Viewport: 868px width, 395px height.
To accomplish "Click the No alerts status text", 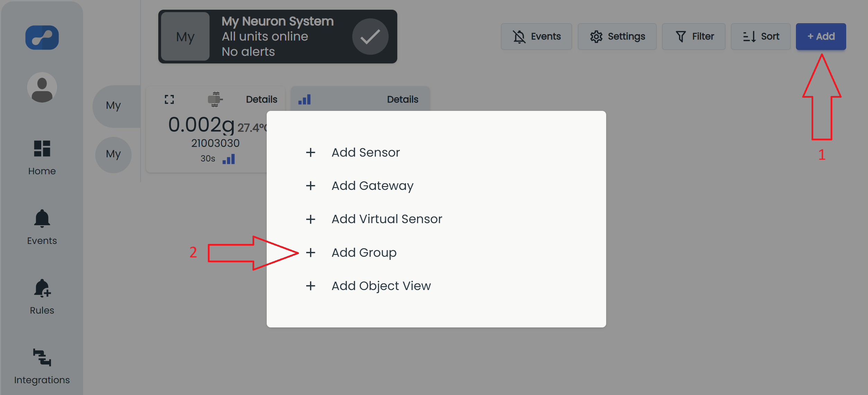I will [x=248, y=52].
